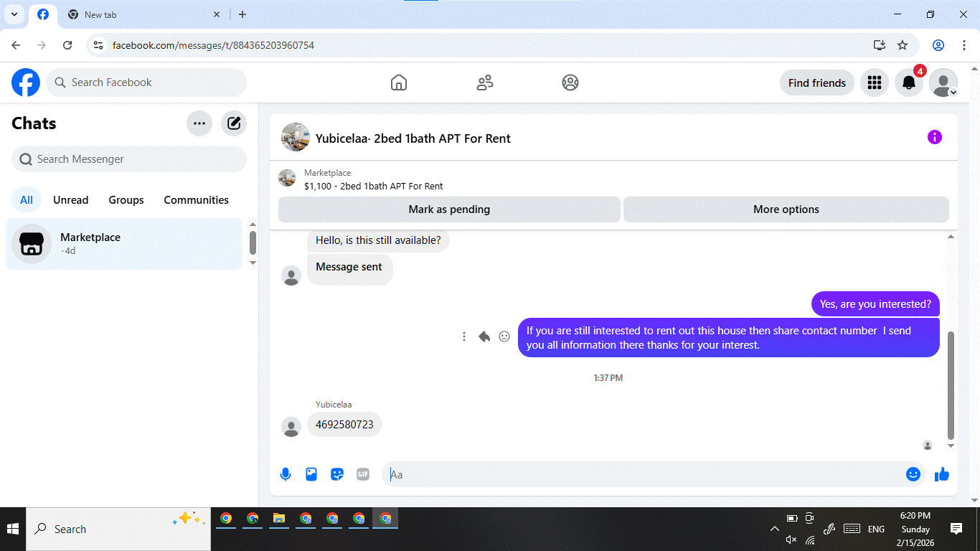The height and width of the screenshot is (551, 980).
Task: Choose a sticker icon
Action: [337, 474]
